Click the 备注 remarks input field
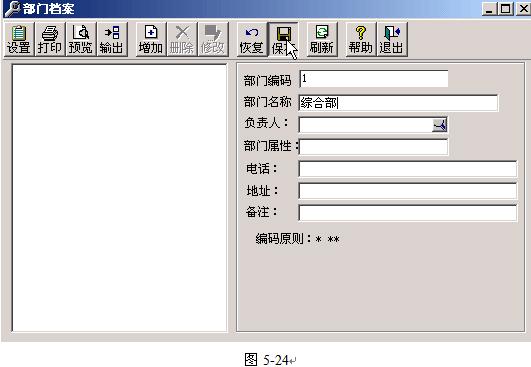Image resolution: width=531 pixels, height=367 pixels. click(x=408, y=213)
